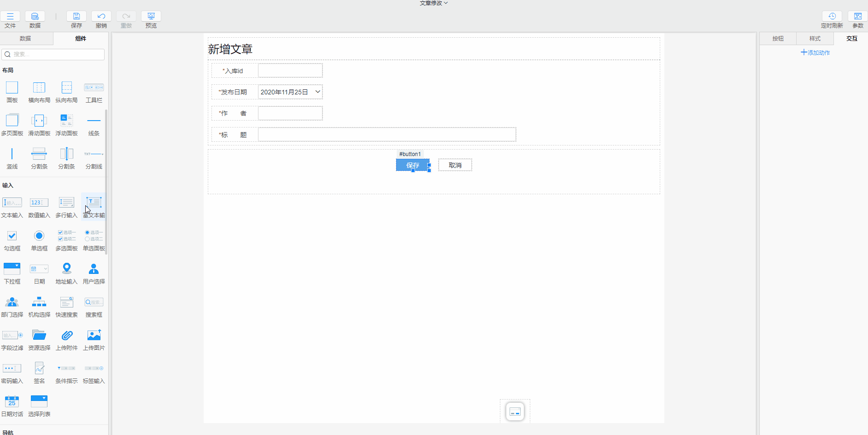
Task: Select the 上传图片 upload image component
Action: point(94,336)
